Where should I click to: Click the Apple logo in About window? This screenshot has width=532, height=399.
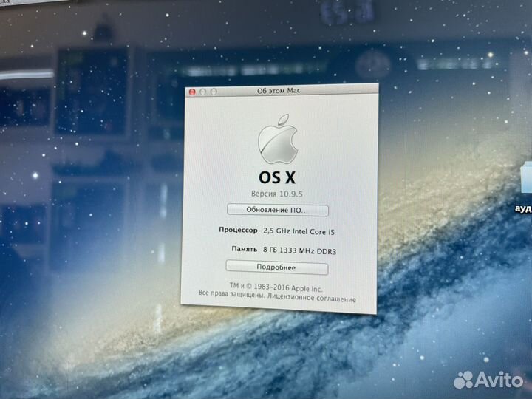tap(278, 140)
